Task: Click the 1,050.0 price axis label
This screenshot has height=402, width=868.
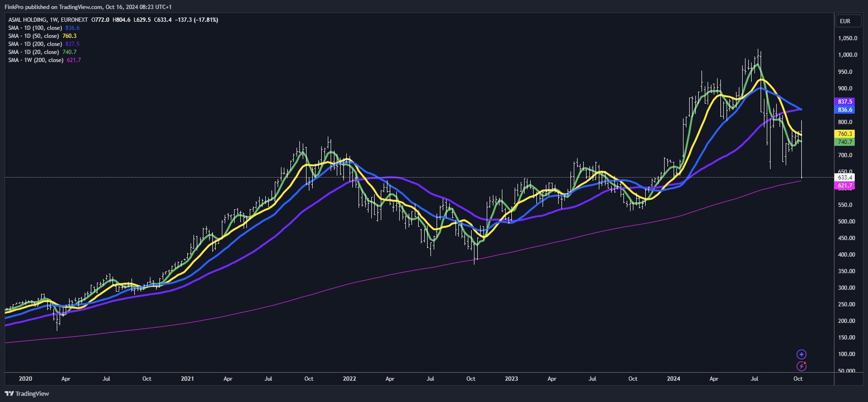Action: click(847, 38)
